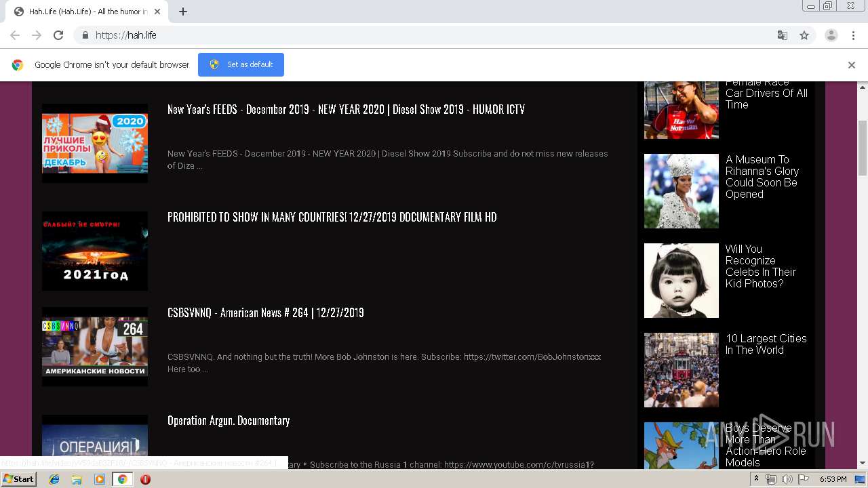The image size is (868, 488).
Task: Click the page vertical scrollbar thumb
Action: tap(863, 148)
